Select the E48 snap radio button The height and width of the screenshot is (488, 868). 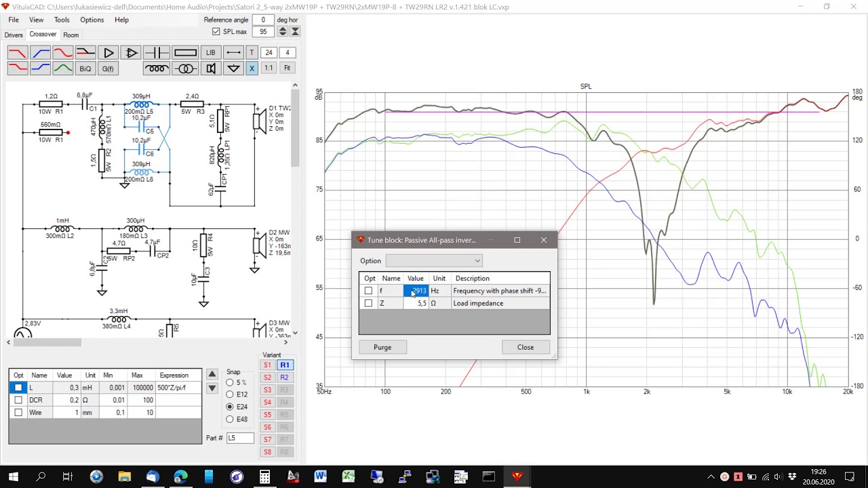pos(230,419)
